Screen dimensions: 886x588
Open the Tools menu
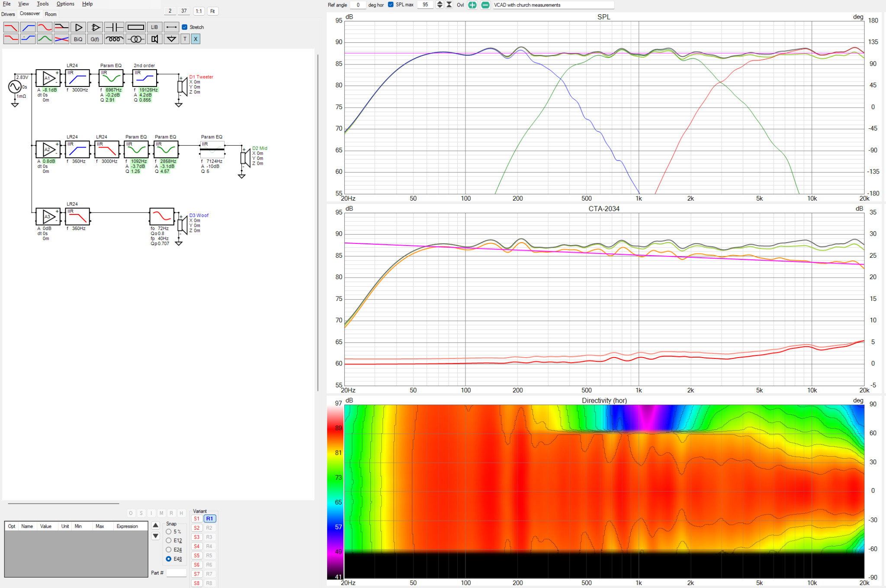click(x=42, y=4)
